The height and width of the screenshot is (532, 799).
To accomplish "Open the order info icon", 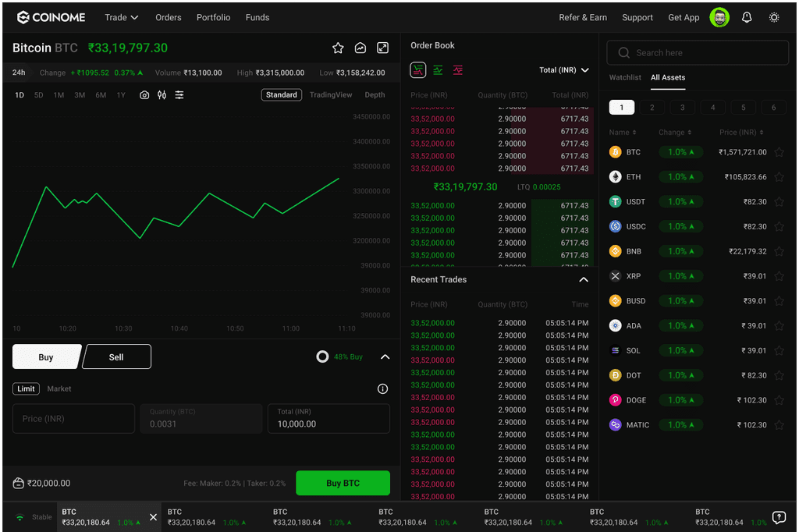I will [382, 388].
